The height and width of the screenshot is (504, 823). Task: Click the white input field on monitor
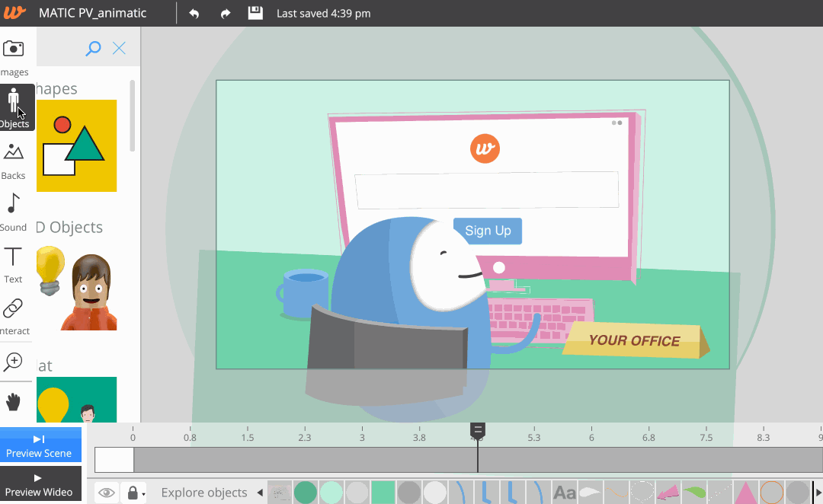click(487, 190)
